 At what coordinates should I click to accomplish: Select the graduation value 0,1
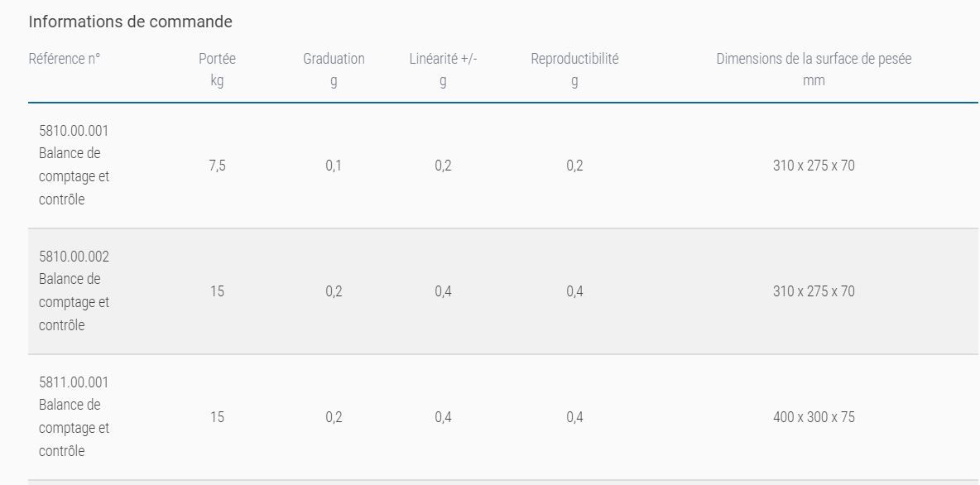pyautogui.click(x=334, y=166)
